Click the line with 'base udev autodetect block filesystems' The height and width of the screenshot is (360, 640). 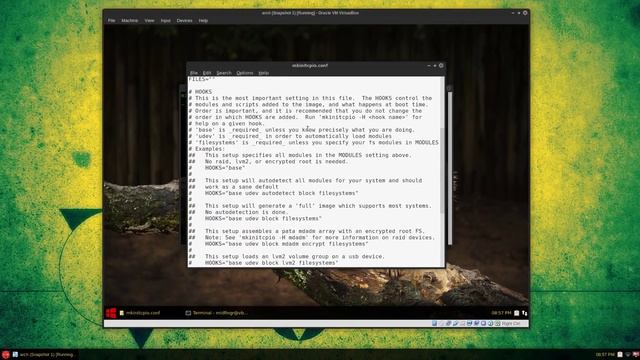pyautogui.click(x=282, y=193)
